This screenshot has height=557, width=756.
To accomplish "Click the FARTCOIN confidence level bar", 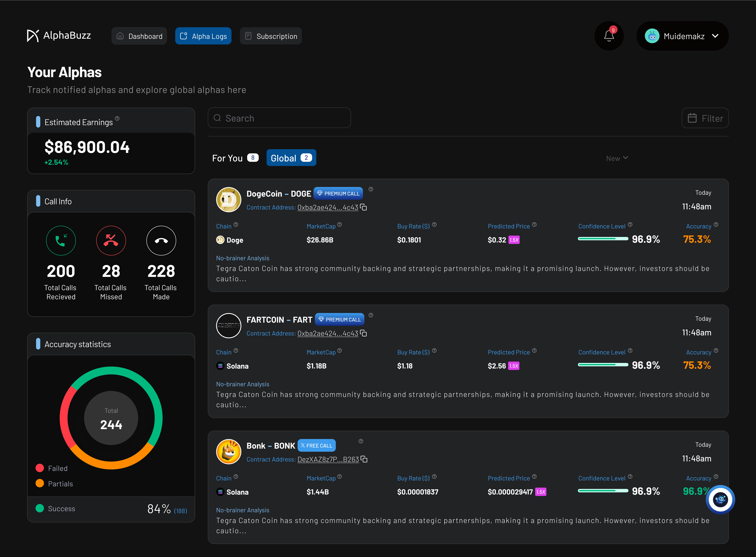I will click(x=603, y=365).
